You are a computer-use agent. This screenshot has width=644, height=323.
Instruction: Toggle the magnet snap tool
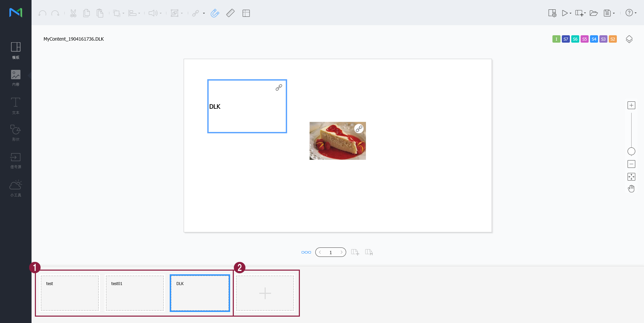pyautogui.click(x=215, y=13)
